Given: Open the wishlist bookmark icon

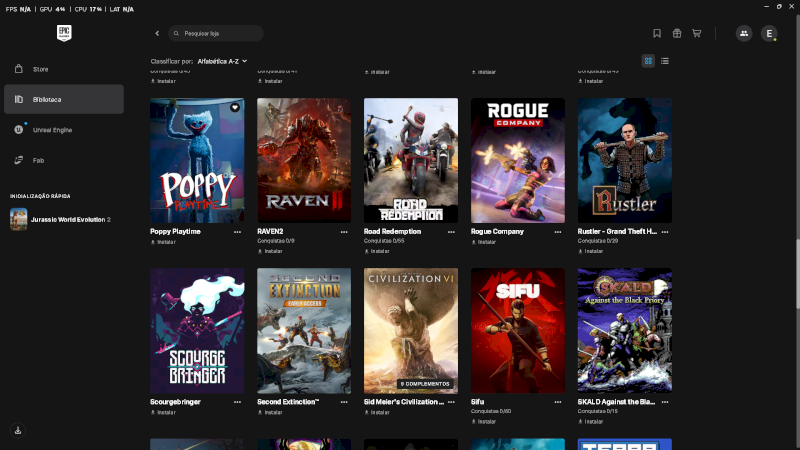Looking at the screenshot, I should [x=657, y=33].
